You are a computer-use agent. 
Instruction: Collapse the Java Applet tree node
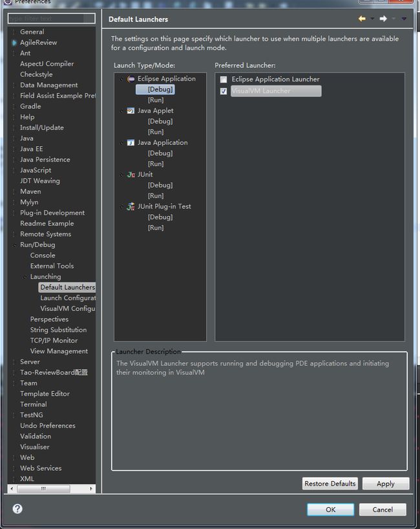click(121, 111)
